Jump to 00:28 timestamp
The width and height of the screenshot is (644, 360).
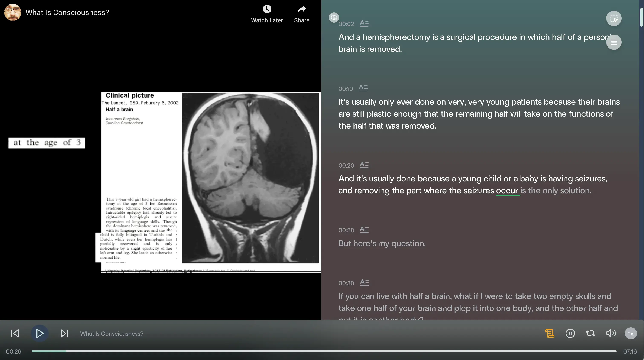(x=346, y=230)
